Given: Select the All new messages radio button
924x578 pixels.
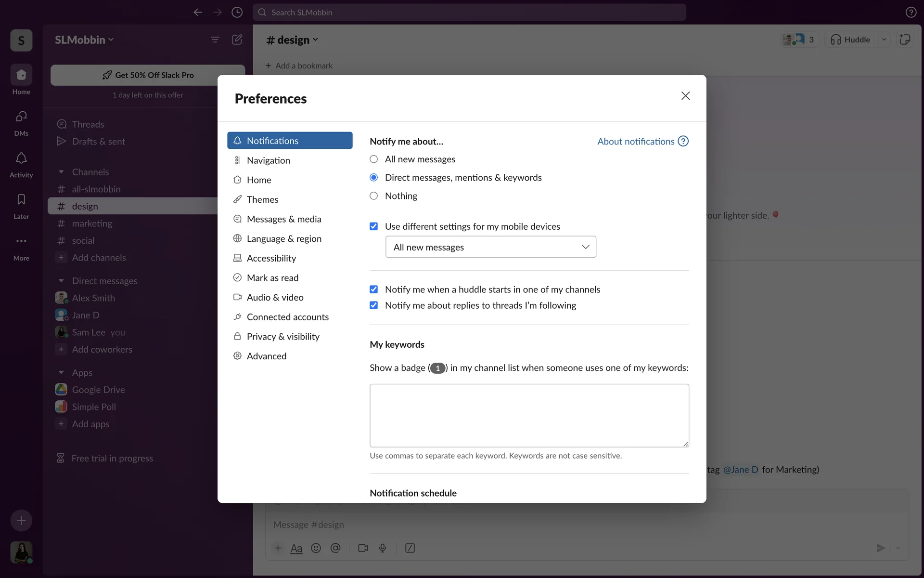Looking at the screenshot, I should click(x=373, y=159).
